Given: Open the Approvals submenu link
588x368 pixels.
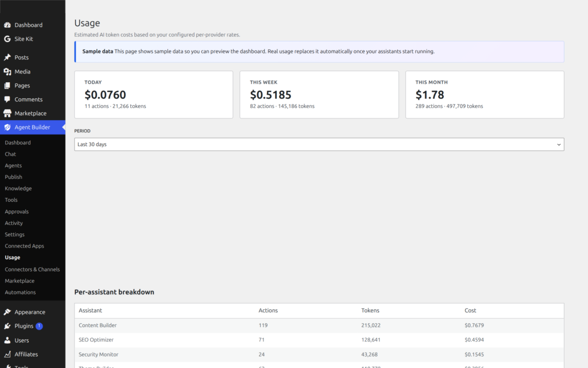Looking at the screenshot, I should tap(17, 212).
